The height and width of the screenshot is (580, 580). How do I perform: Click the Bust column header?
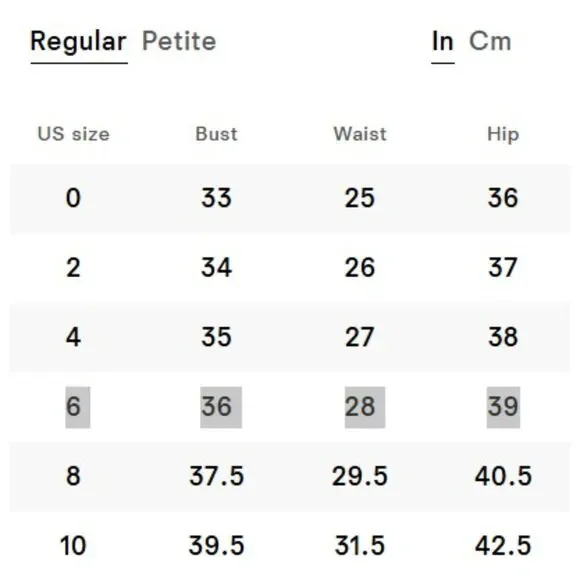216,134
